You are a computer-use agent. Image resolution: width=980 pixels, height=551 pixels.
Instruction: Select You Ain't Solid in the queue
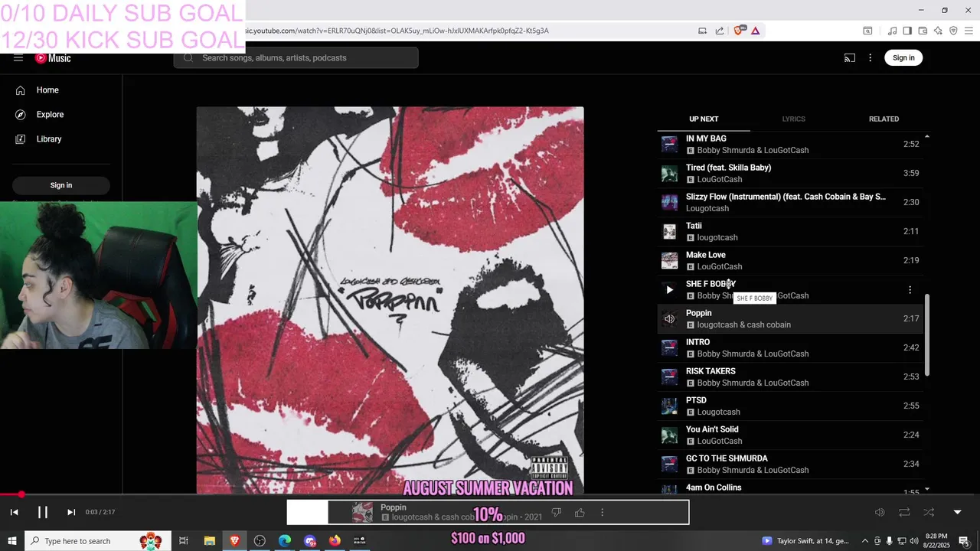tap(790, 435)
